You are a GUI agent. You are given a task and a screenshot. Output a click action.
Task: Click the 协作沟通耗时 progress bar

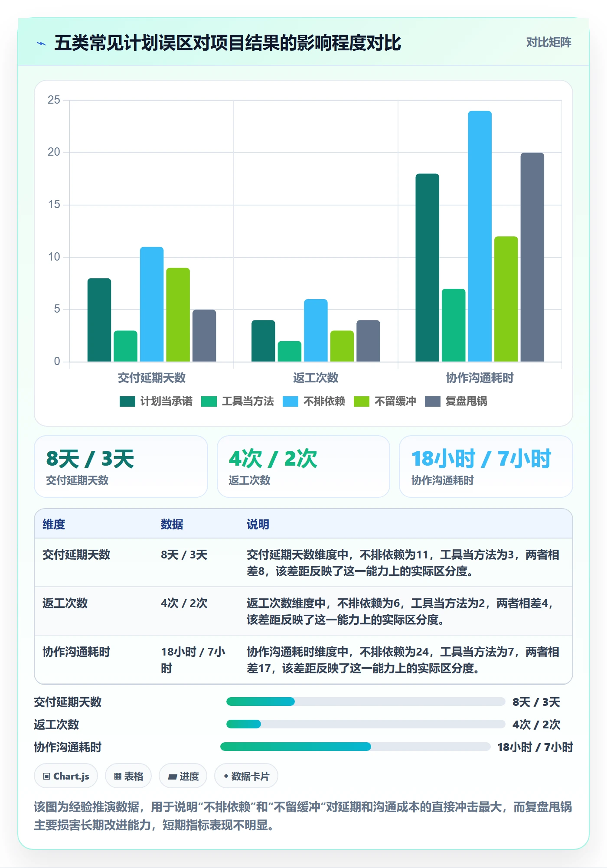coord(355,747)
